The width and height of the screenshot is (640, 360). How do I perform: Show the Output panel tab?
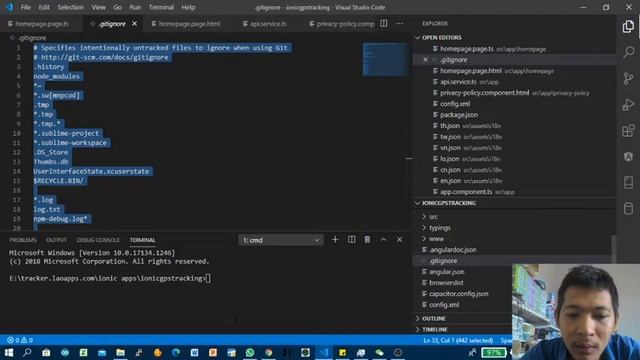pyautogui.click(x=56, y=240)
